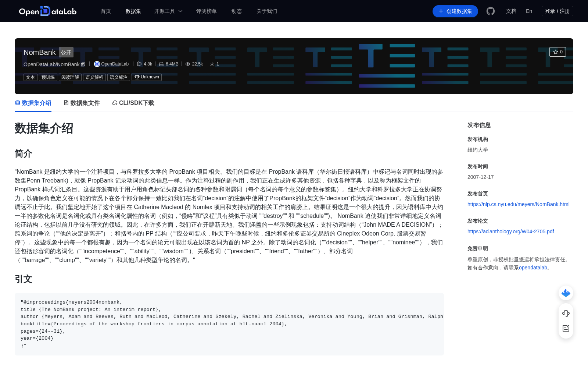
Task: Click the NomBank dataset title
Action: point(40,52)
